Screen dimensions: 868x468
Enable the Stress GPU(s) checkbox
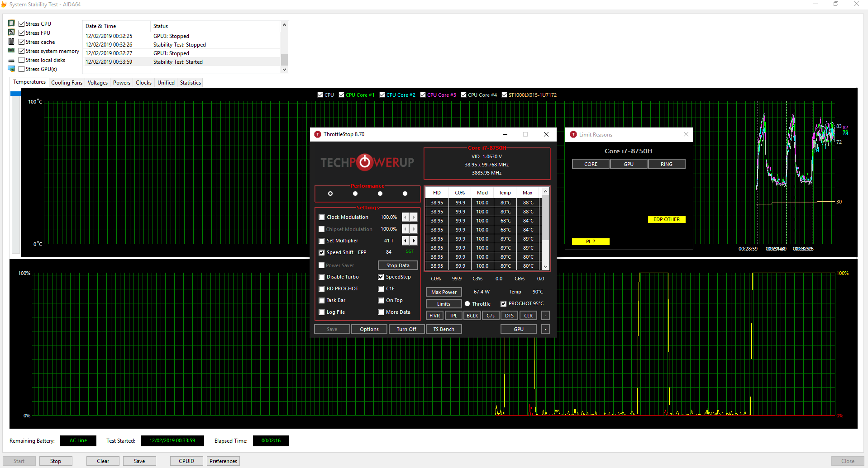(x=21, y=69)
